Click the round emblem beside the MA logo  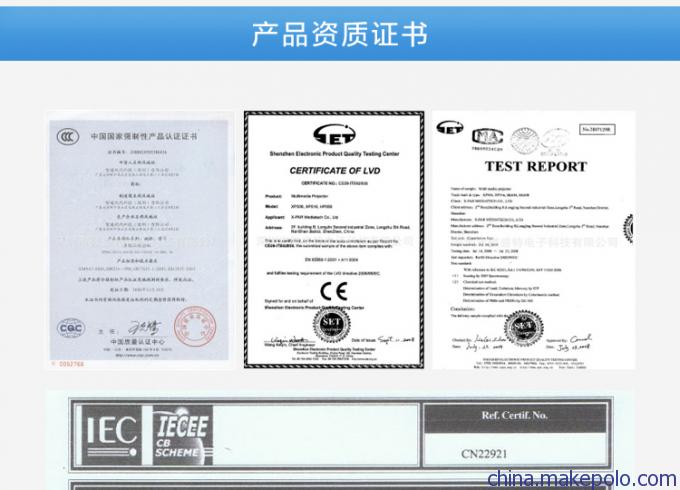pos(524,140)
